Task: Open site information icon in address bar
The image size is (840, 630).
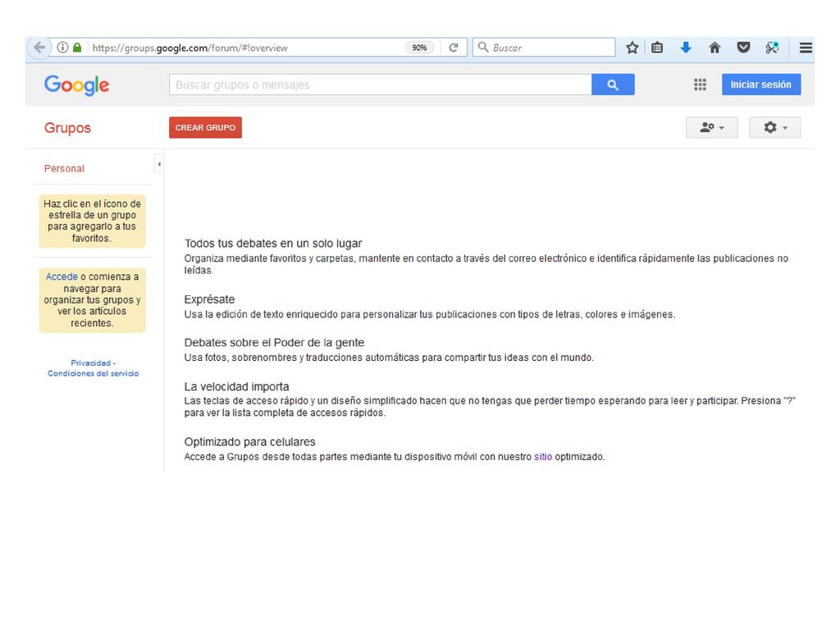Action: pos(62,48)
